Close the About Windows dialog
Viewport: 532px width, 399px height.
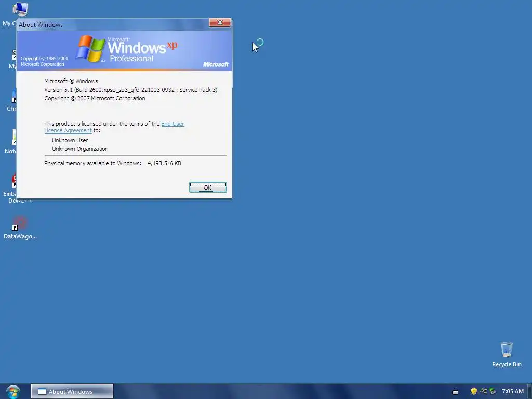(x=220, y=22)
